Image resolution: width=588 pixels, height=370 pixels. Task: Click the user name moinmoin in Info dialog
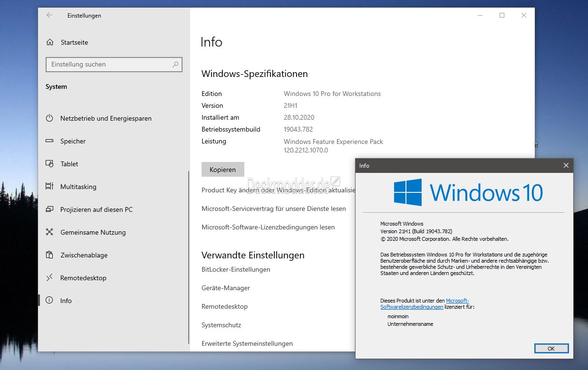(x=398, y=316)
